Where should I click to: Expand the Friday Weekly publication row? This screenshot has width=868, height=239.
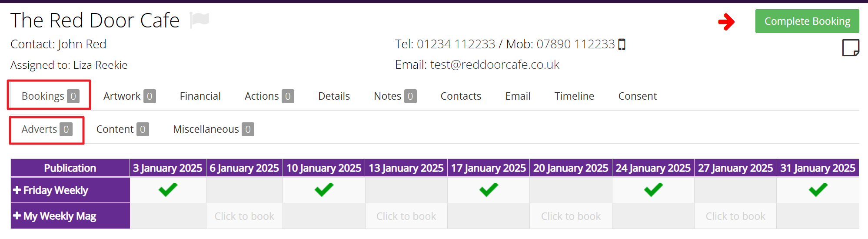(x=17, y=190)
